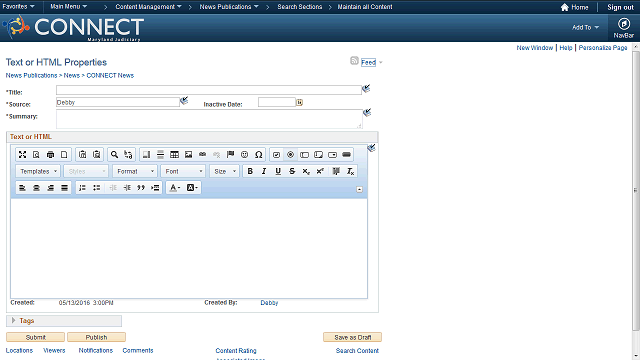Image resolution: width=640 pixels, height=360 pixels.
Task: Click the Remove Format icon
Action: tap(350, 171)
